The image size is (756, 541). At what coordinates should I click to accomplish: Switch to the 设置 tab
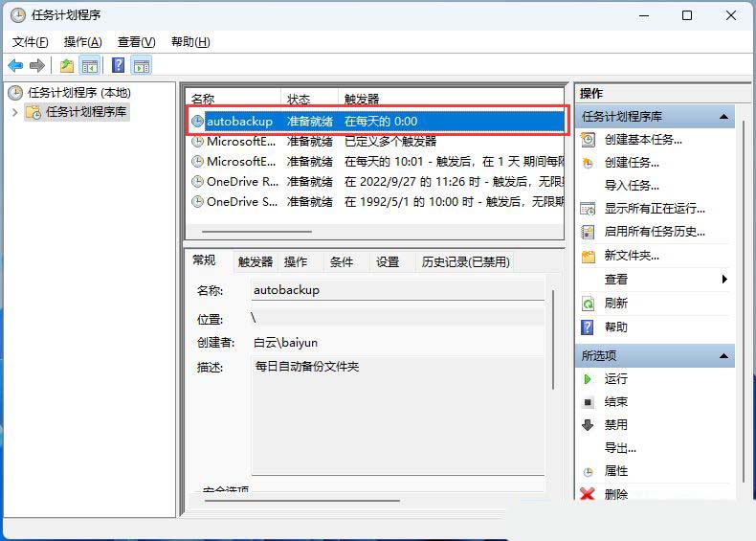[388, 262]
